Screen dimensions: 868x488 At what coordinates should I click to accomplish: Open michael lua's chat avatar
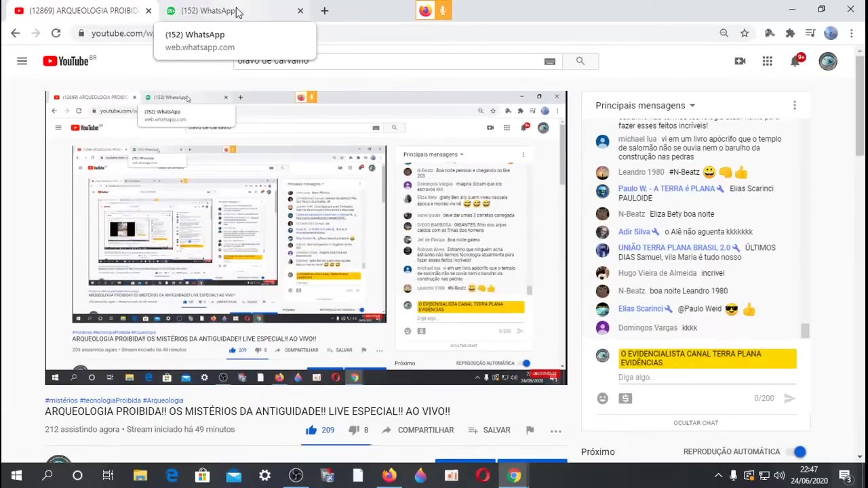[x=602, y=141]
